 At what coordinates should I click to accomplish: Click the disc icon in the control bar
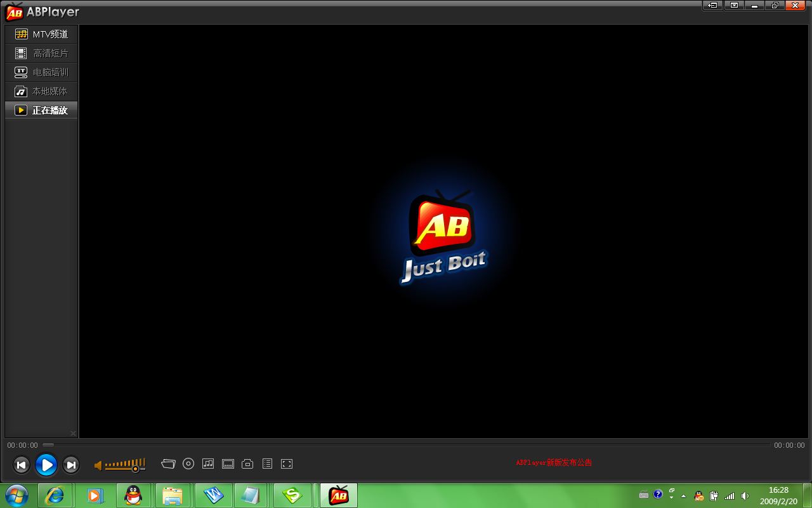[x=188, y=464]
